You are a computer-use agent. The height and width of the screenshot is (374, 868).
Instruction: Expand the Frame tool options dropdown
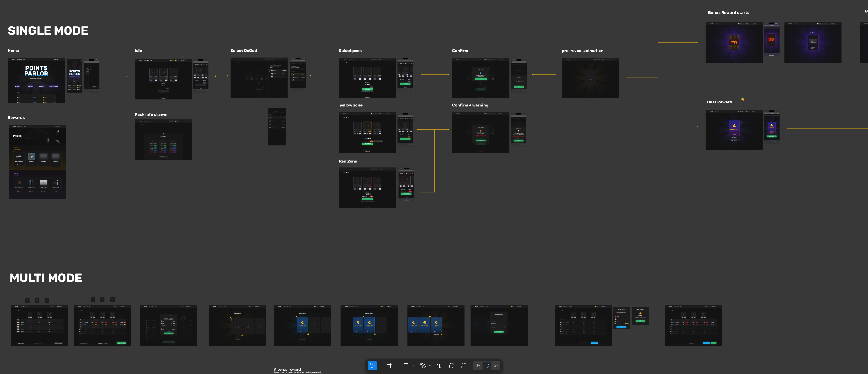[x=397, y=366]
